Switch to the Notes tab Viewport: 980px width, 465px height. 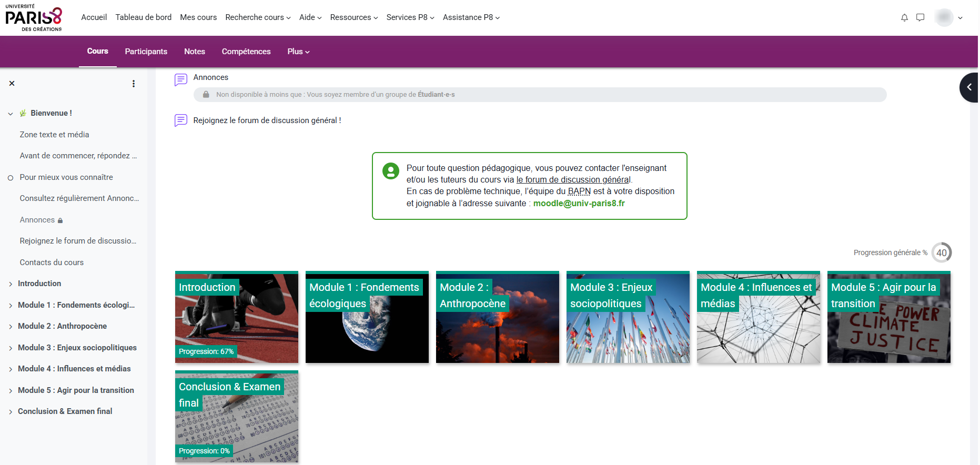pos(195,52)
